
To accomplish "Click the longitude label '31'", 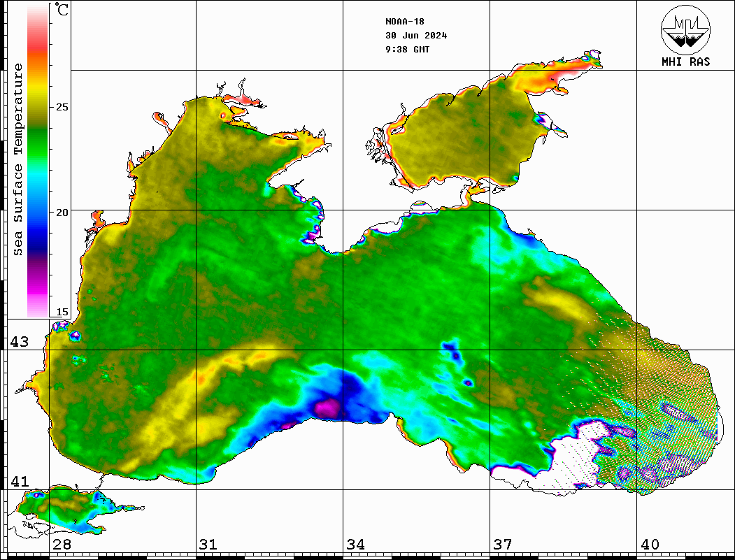I will point(208,544).
